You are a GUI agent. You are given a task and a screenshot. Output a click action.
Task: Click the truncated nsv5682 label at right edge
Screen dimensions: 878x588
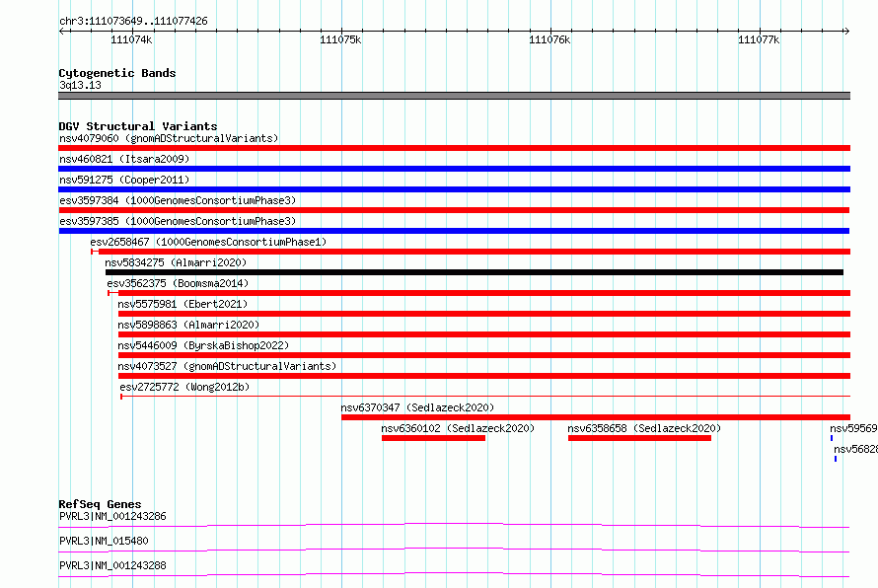click(x=855, y=449)
